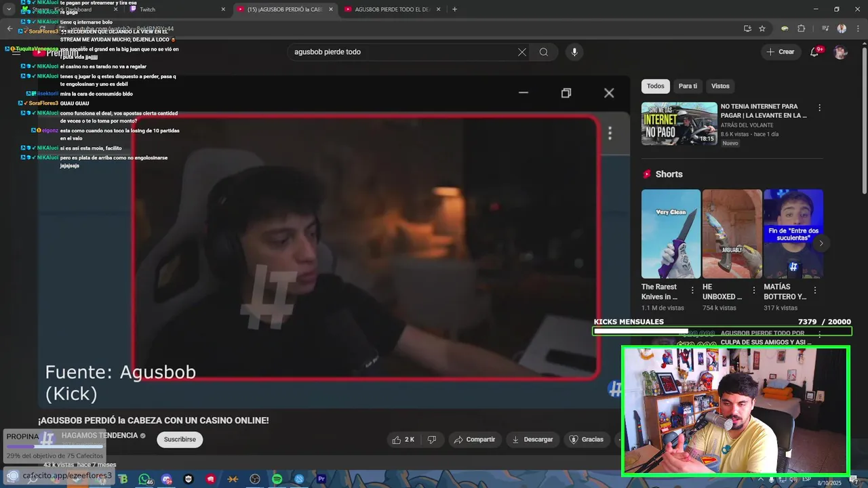The height and width of the screenshot is (488, 868).
Task: Open YouTube notifications bell
Action: point(814,52)
